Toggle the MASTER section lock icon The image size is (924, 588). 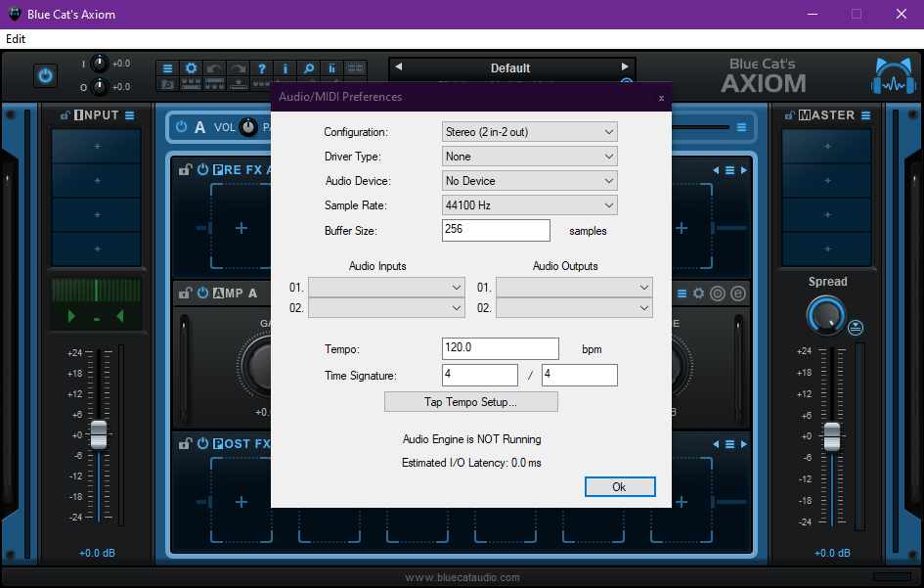[x=790, y=115]
